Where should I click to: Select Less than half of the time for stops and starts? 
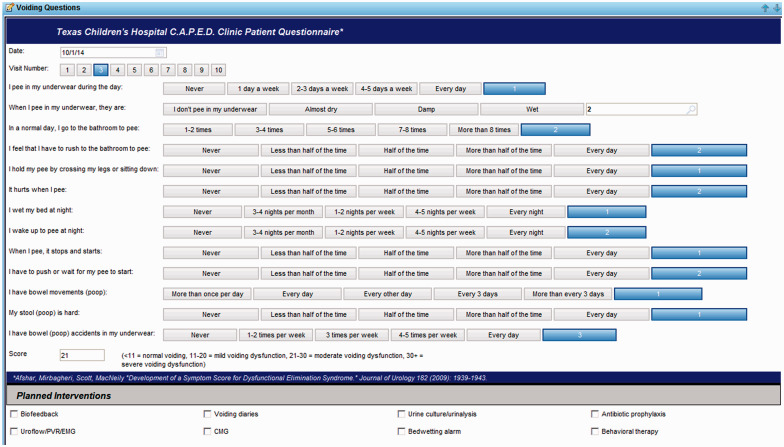308,252
